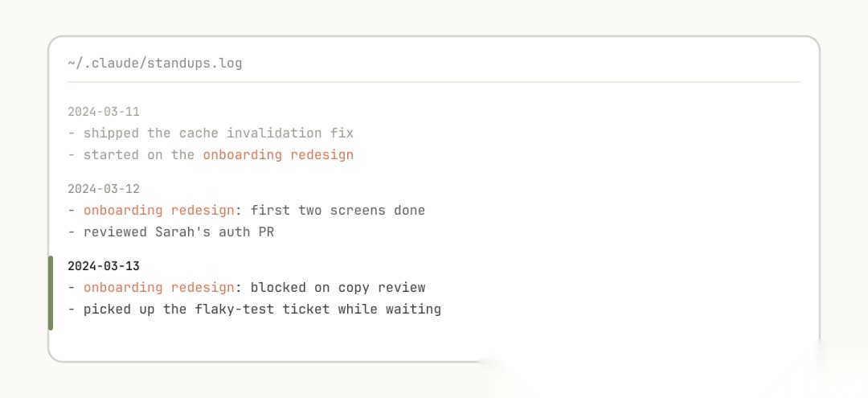
Task: Click the 2024-03-12 date heading
Action: 104,189
